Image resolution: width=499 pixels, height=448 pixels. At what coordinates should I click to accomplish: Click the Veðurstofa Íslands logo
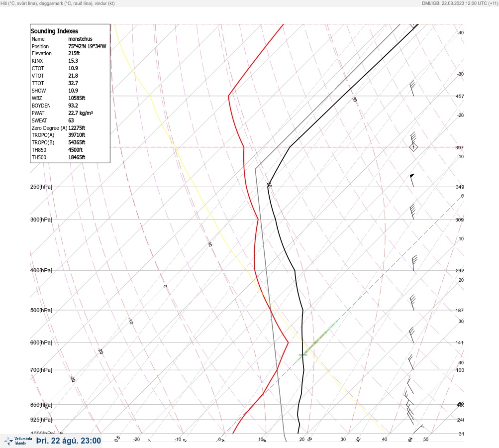[x=18, y=441]
